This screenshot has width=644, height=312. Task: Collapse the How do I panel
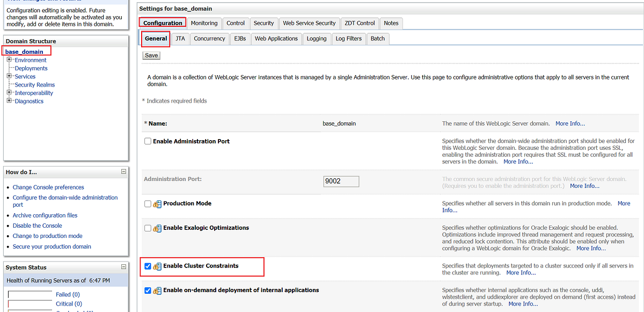pyautogui.click(x=123, y=171)
